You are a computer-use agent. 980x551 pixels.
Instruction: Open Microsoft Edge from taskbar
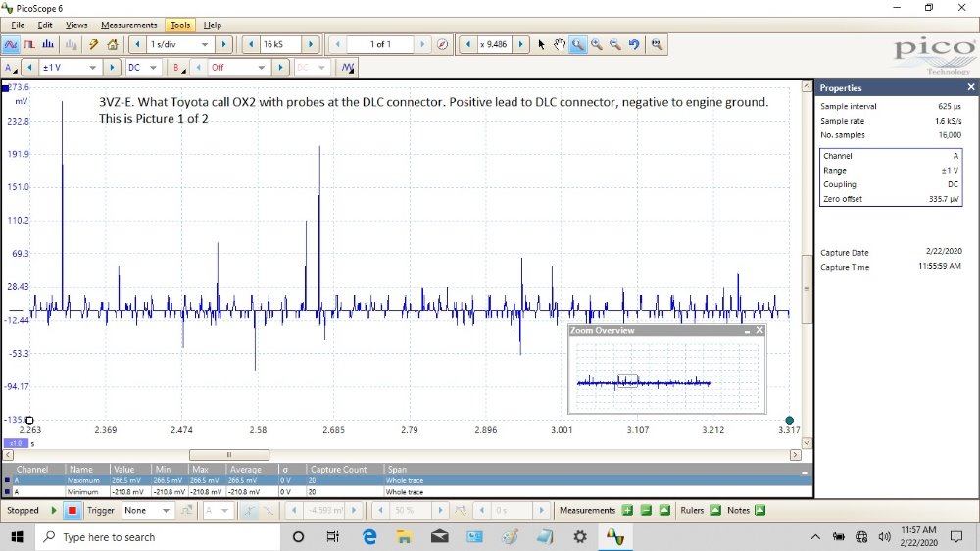coord(369,536)
